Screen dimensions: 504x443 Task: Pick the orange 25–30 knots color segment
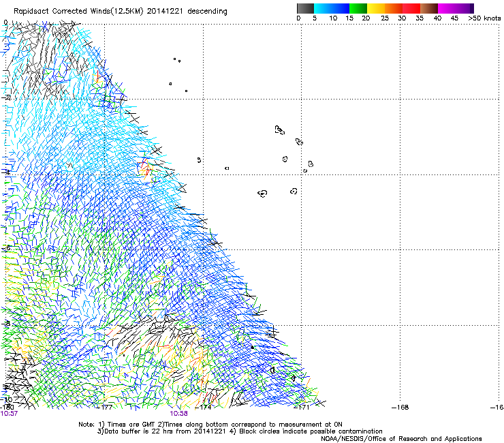tap(394, 8)
